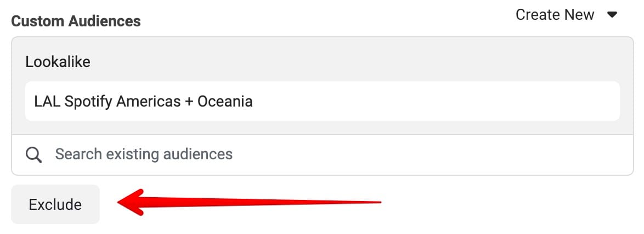Click the black triangle dropdown arrow
The width and height of the screenshot is (644, 234).
613,15
